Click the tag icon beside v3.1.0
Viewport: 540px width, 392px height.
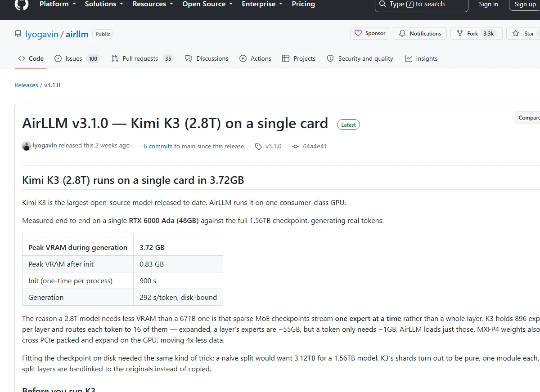coord(258,147)
